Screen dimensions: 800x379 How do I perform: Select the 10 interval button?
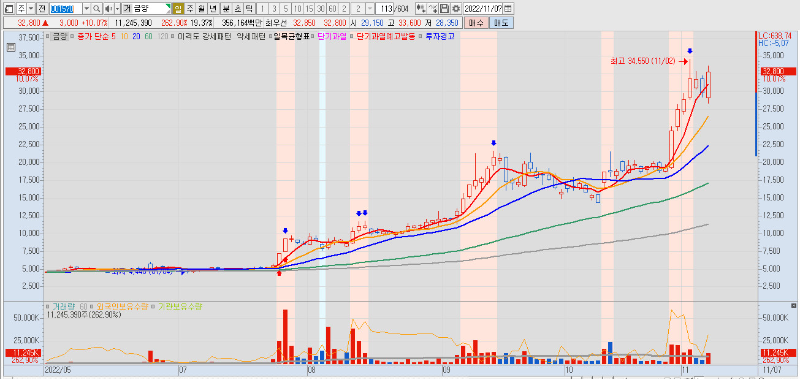pos(297,9)
